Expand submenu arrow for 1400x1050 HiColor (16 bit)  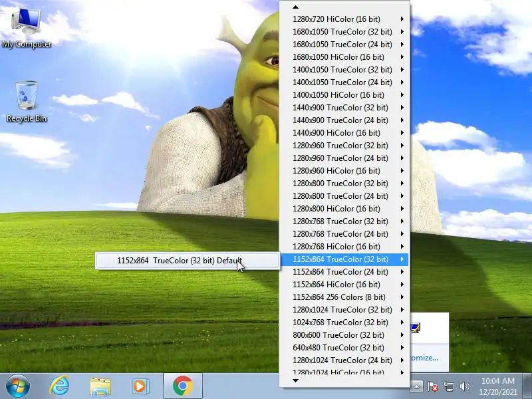click(402, 95)
